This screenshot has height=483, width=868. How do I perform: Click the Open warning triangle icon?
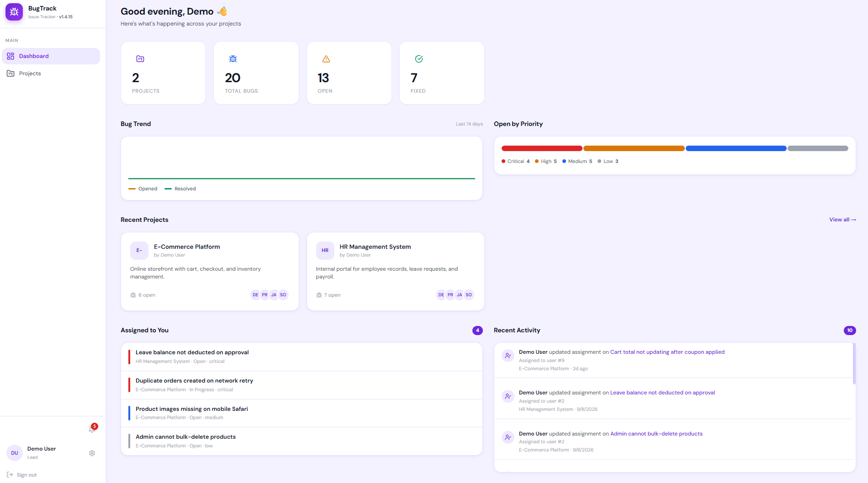coord(326,59)
